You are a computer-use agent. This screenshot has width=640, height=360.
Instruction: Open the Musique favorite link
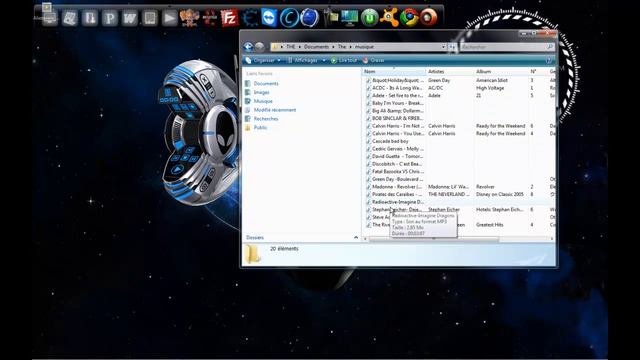(263, 101)
